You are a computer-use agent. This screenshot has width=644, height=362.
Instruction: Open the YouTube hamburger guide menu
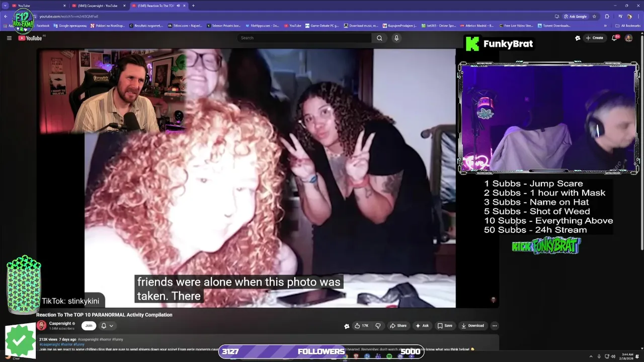click(x=9, y=38)
